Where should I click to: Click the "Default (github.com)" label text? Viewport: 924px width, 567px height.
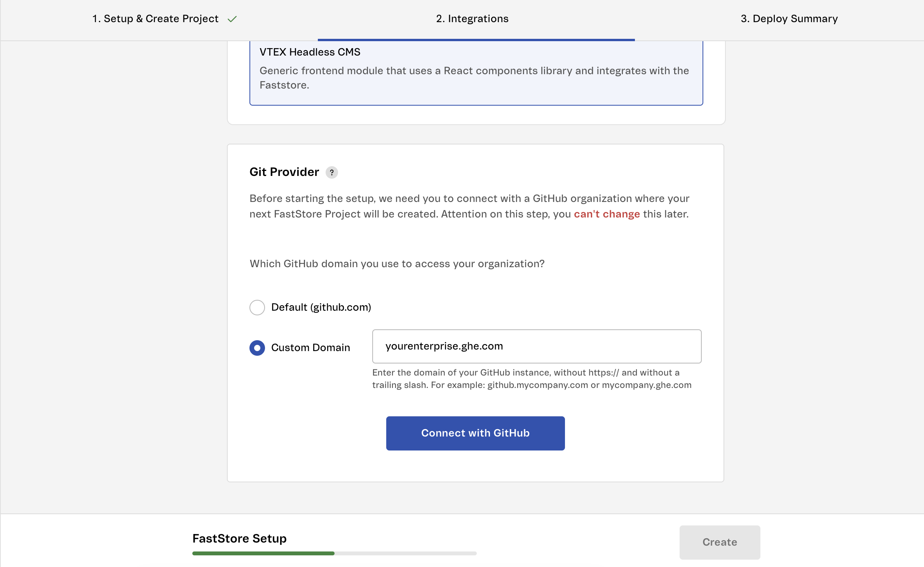(321, 307)
